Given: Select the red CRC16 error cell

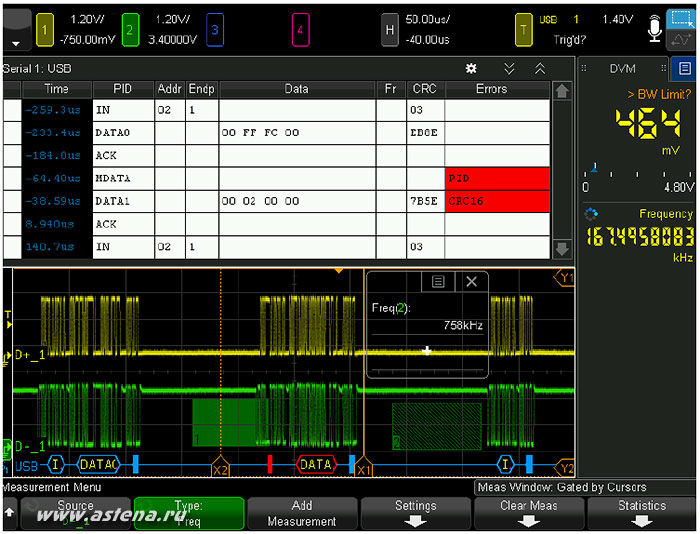Looking at the screenshot, I should point(497,201).
